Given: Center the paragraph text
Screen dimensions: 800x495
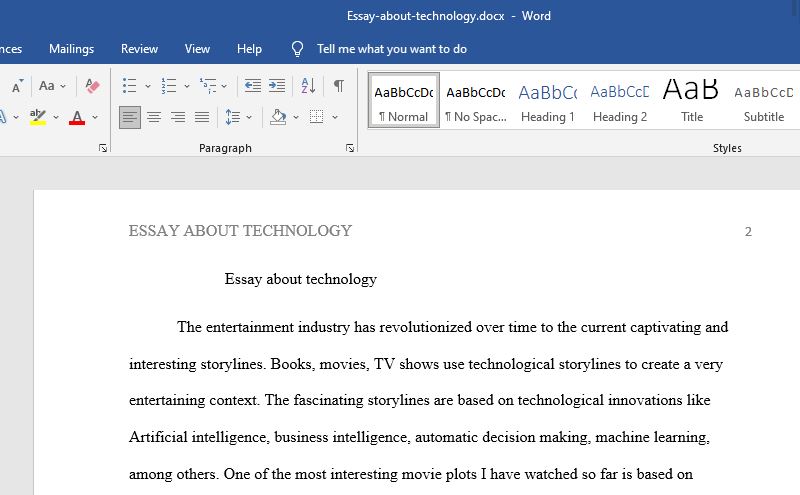Looking at the screenshot, I should [154, 117].
